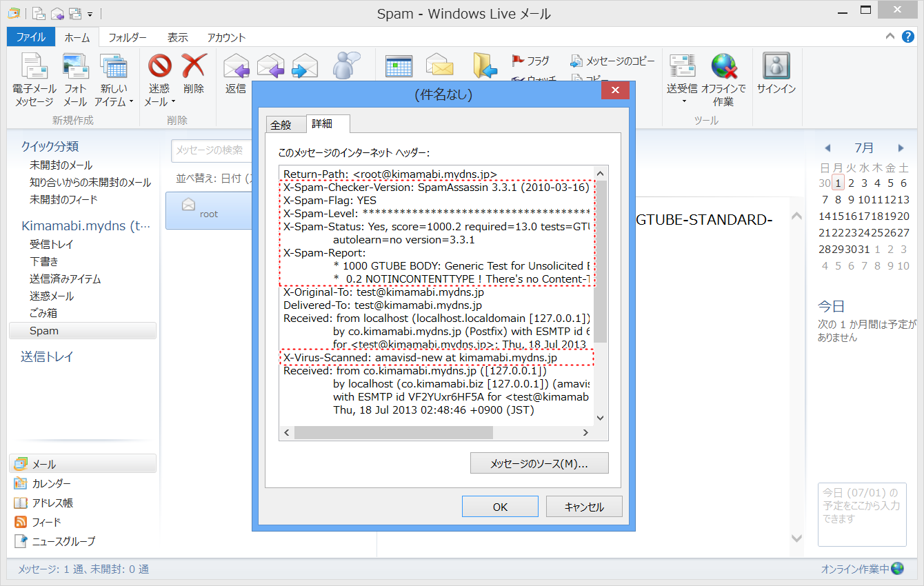The height and width of the screenshot is (586, 924).
Task: Select 未開封のフィード quick view
Action: (63, 200)
